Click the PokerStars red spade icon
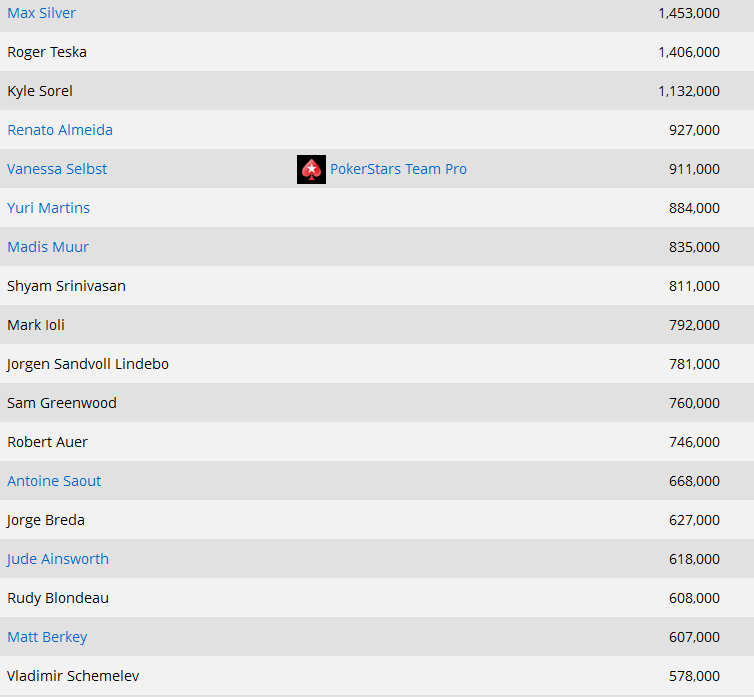 point(311,169)
